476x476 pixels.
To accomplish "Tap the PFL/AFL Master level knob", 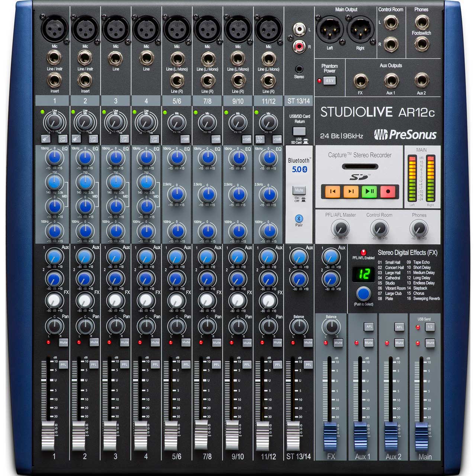I will coord(340,228).
